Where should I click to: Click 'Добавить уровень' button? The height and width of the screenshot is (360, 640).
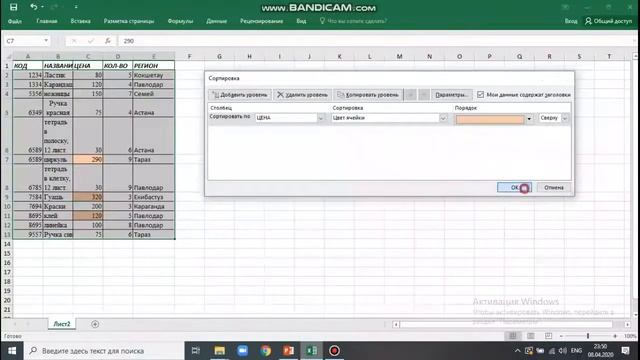240,95
